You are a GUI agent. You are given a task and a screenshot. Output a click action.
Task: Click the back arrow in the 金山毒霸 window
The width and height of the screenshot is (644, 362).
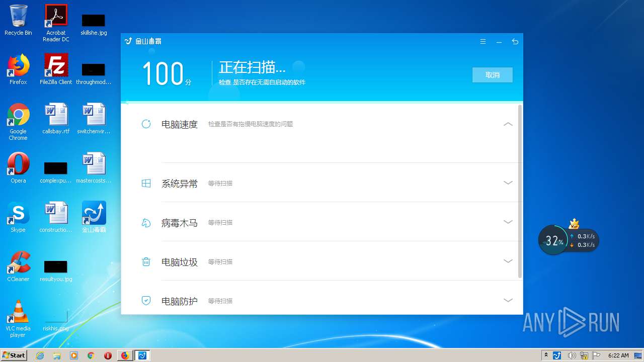tap(515, 42)
